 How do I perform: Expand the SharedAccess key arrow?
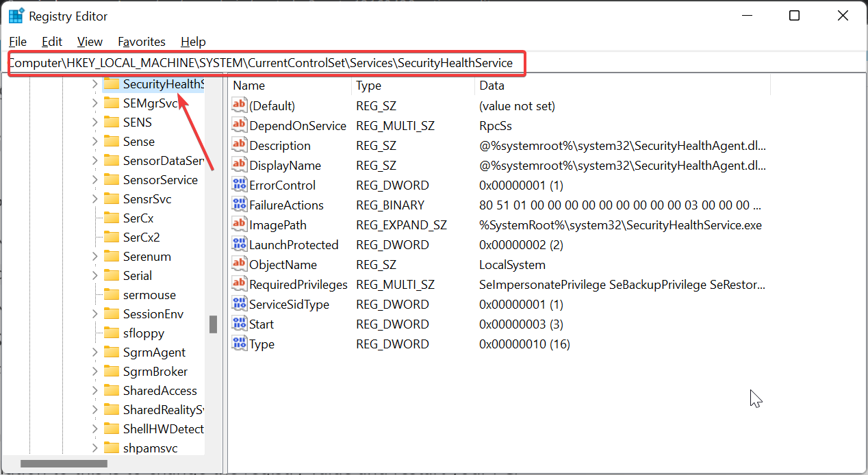[x=94, y=391]
